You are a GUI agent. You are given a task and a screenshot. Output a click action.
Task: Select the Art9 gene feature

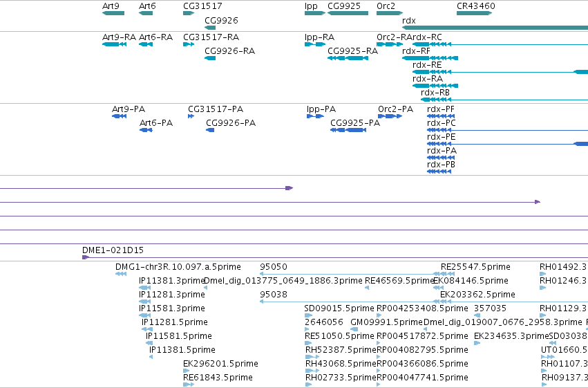coord(113,13)
